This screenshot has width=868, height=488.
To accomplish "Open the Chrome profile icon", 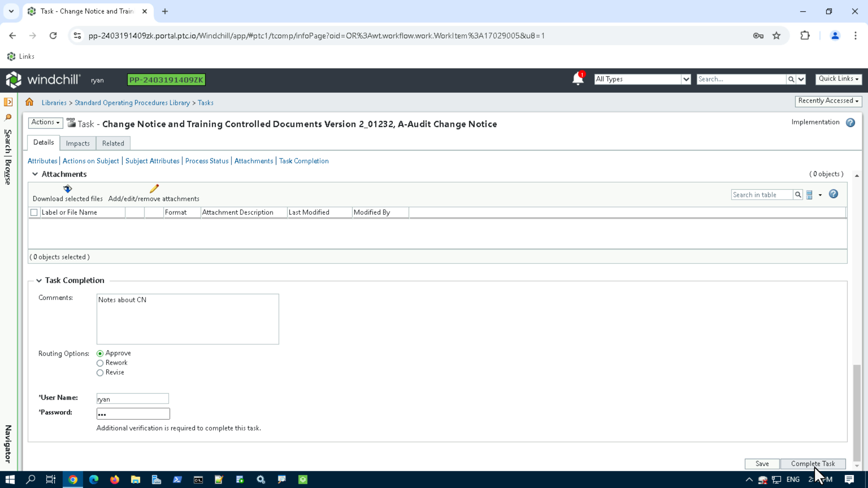I will (x=835, y=36).
